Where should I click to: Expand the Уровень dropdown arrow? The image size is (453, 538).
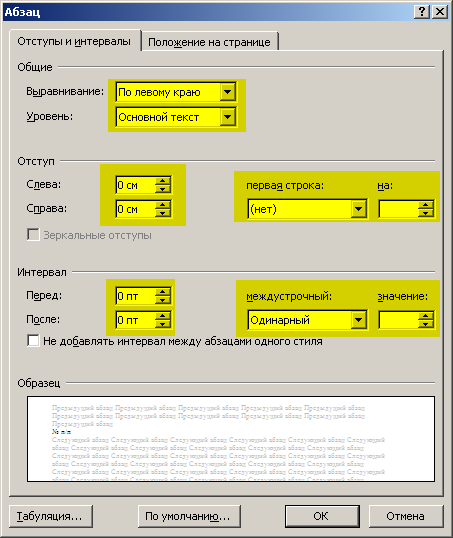coord(228,117)
